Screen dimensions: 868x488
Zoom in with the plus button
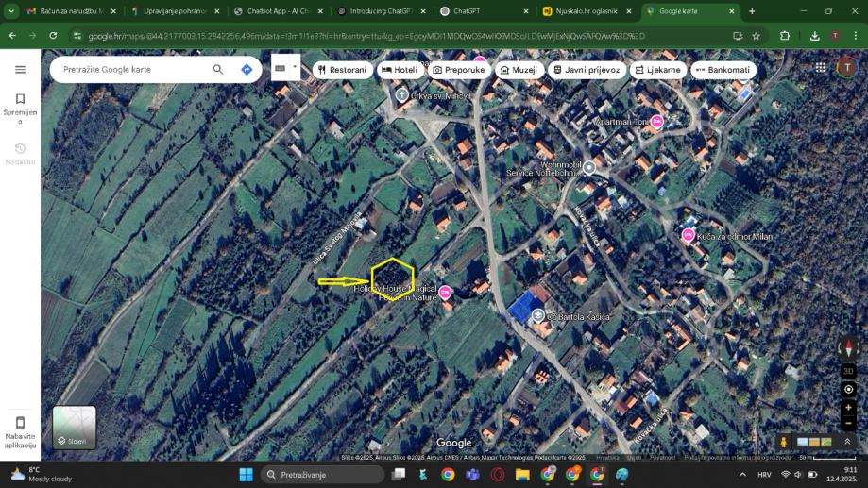click(848, 407)
